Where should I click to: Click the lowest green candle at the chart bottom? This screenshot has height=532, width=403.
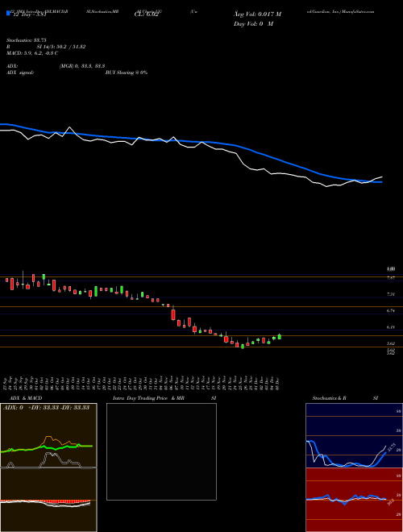point(243,347)
